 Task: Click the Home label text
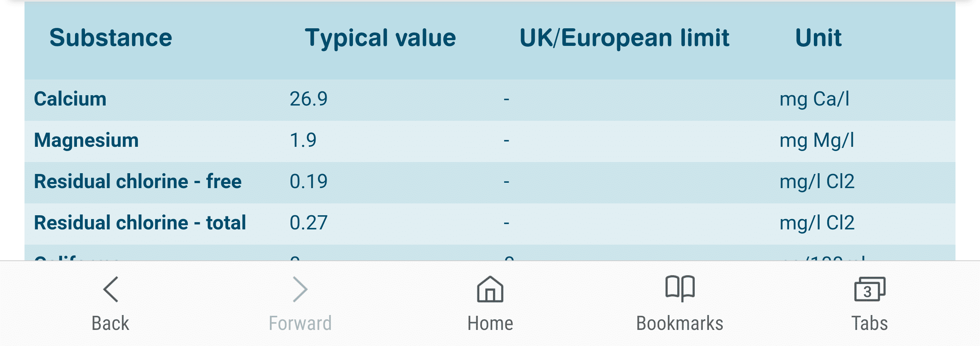click(x=490, y=323)
